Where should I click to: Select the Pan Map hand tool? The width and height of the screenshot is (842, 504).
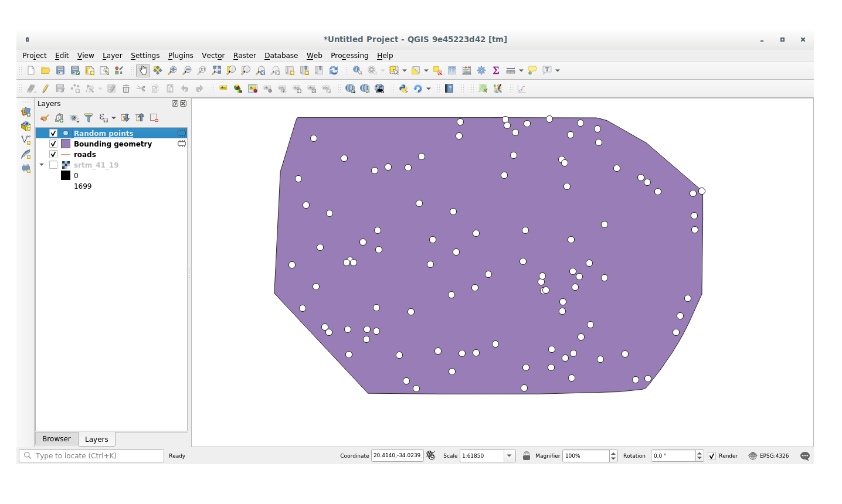click(x=143, y=70)
